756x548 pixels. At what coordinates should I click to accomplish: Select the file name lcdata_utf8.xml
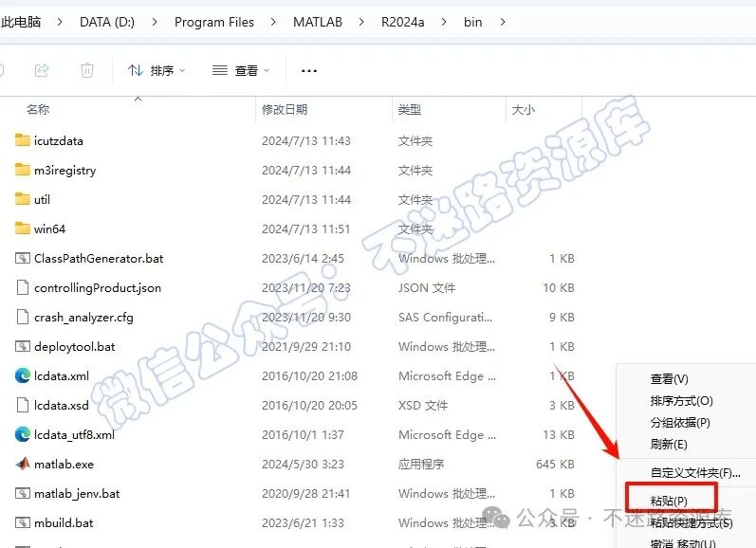pyautogui.click(x=74, y=435)
